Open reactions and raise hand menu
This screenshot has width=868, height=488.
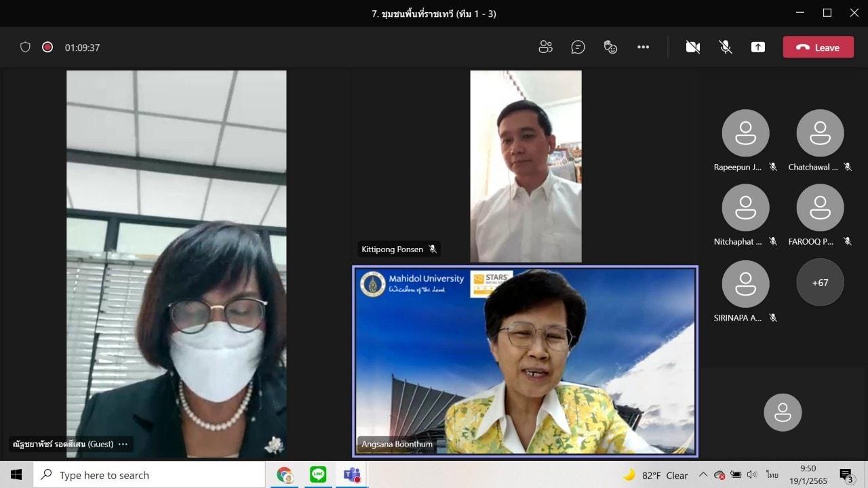click(610, 47)
